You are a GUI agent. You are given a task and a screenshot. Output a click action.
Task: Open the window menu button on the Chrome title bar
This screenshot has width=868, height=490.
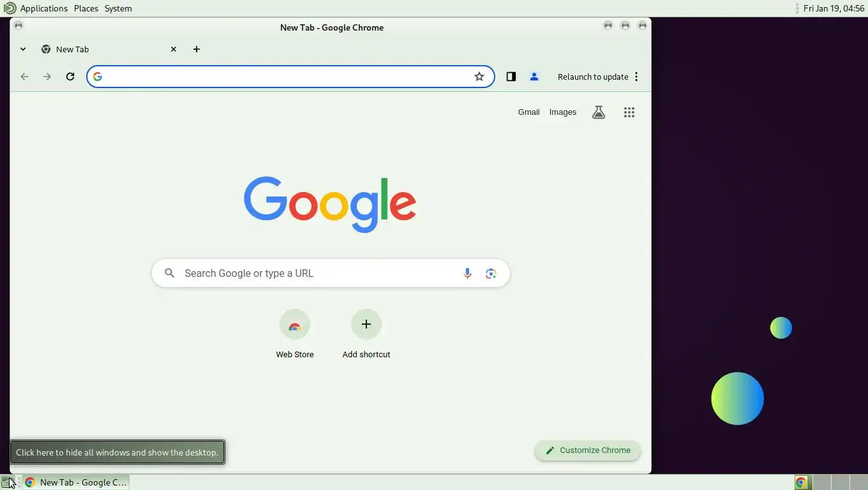click(19, 26)
